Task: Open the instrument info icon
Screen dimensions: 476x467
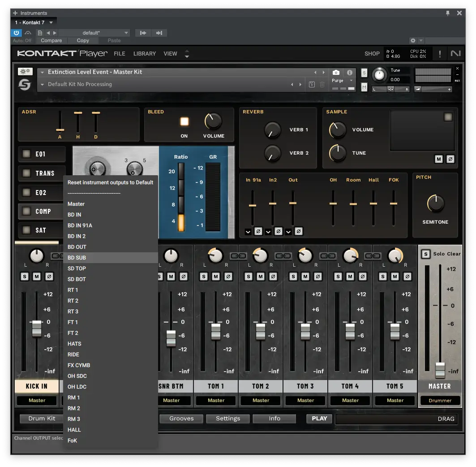Action: click(x=350, y=72)
